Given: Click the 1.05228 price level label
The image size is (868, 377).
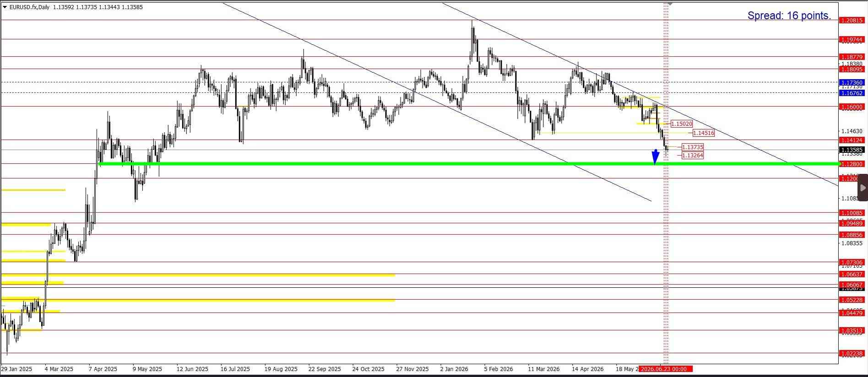Looking at the screenshot, I should pyautogui.click(x=852, y=300).
